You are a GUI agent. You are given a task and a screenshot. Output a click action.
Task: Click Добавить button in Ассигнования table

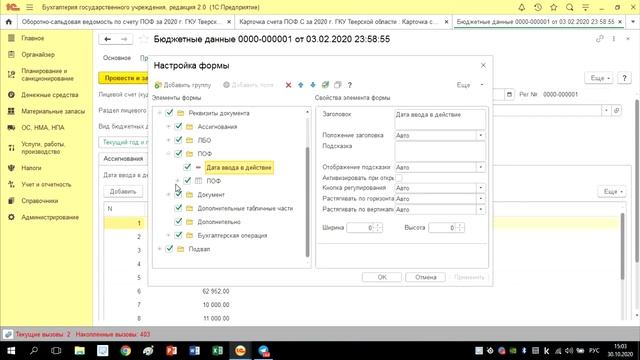pyautogui.click(x=123, y=191)
